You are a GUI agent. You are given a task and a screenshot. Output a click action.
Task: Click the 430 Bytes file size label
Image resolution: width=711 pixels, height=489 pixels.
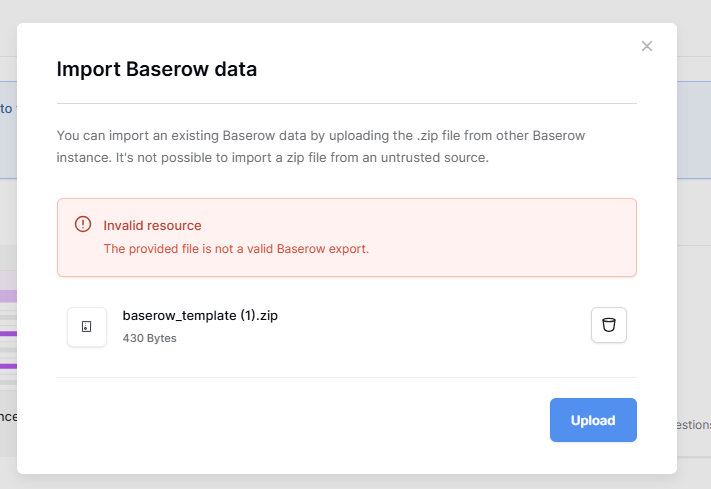point(149,338)
